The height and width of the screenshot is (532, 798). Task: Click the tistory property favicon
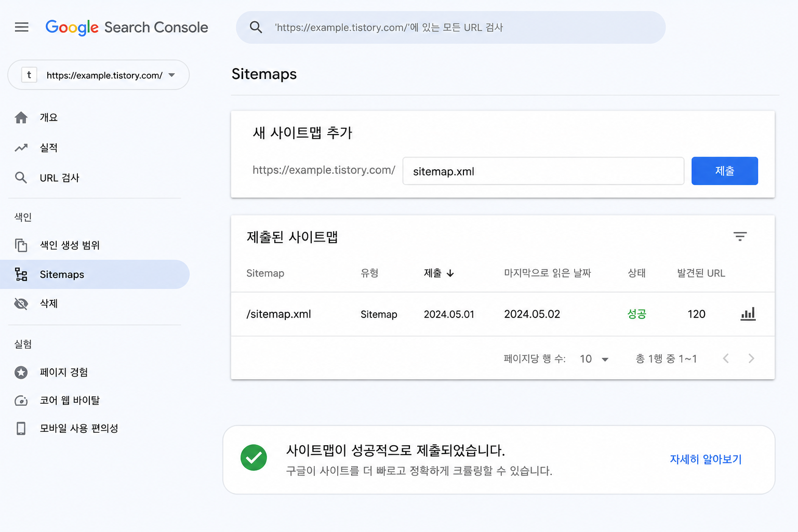[x=29, y=75]
